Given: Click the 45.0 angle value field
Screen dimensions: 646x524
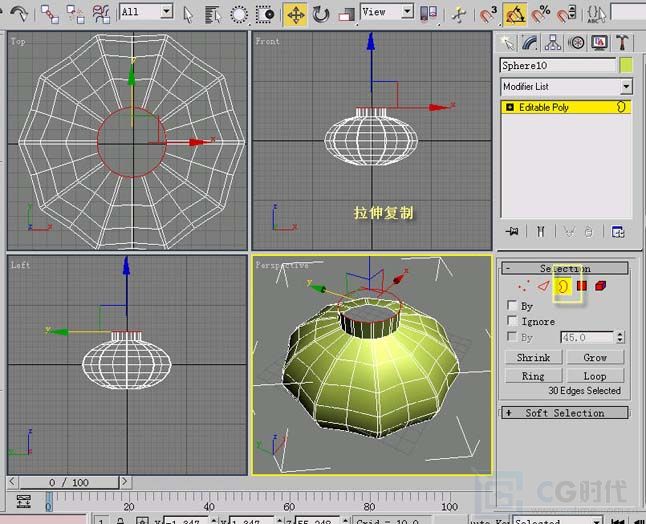Looking at the screenshot, I should point(587,337).
